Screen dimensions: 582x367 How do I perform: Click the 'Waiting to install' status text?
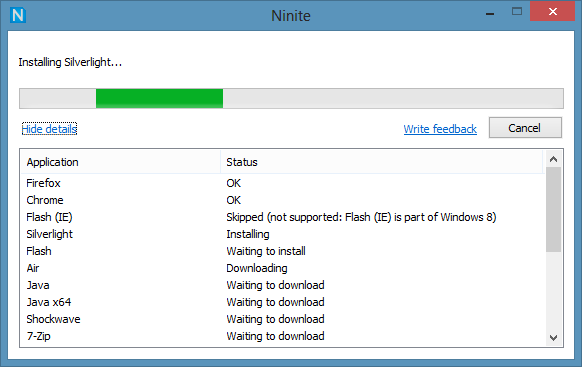click(266, 251)
